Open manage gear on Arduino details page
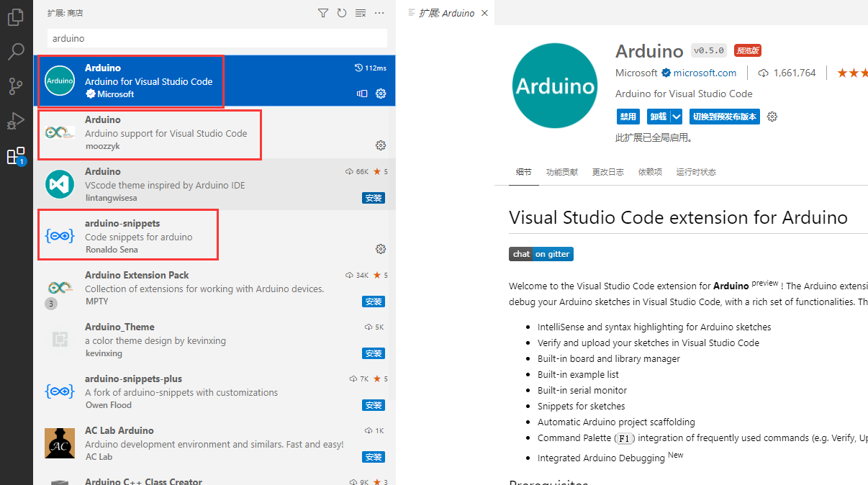868x485 pixels. click(772, 117)
